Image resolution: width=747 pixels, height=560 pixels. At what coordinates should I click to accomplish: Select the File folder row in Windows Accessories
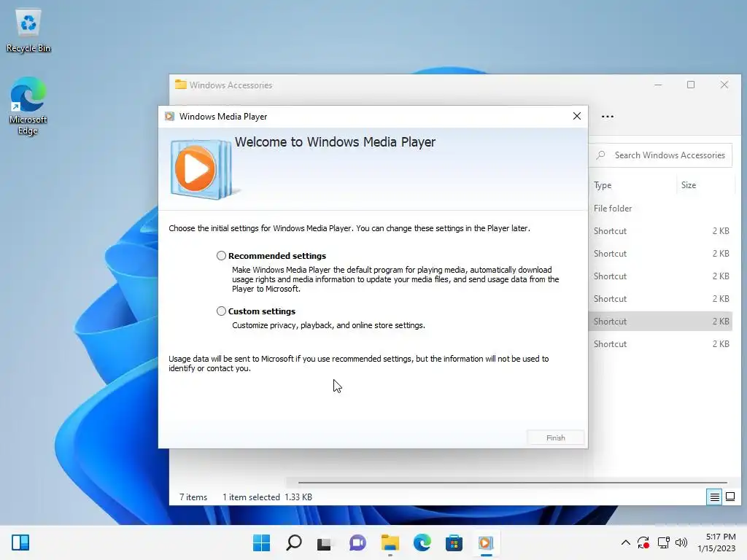pos(660,208)
